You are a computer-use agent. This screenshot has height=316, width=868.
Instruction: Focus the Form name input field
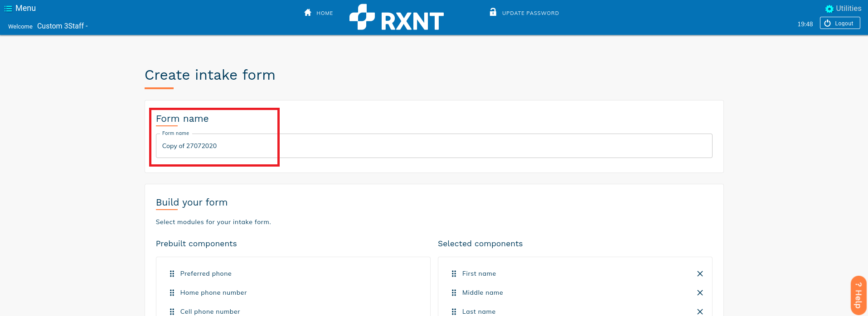click(x=434, y=146)
